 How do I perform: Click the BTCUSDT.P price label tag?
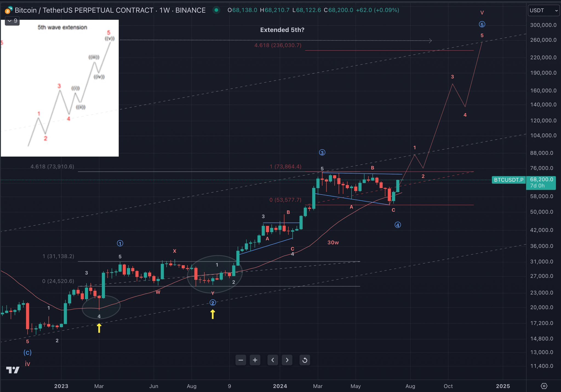pos(508,180)
